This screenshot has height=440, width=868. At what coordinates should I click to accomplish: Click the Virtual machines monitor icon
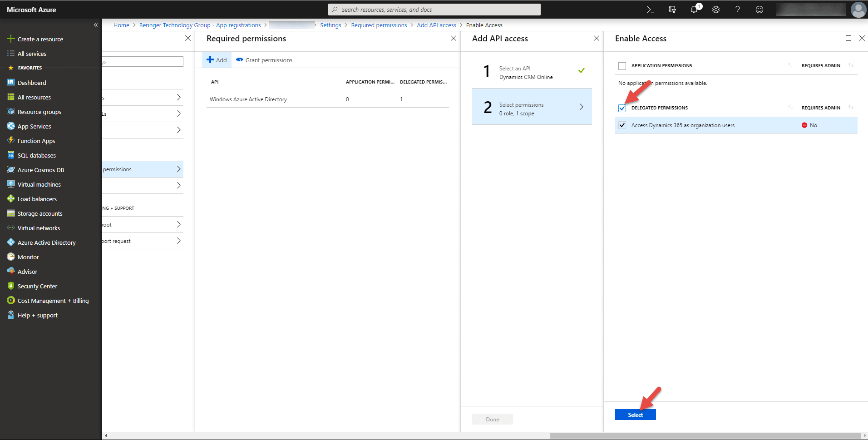pos(11,184)
